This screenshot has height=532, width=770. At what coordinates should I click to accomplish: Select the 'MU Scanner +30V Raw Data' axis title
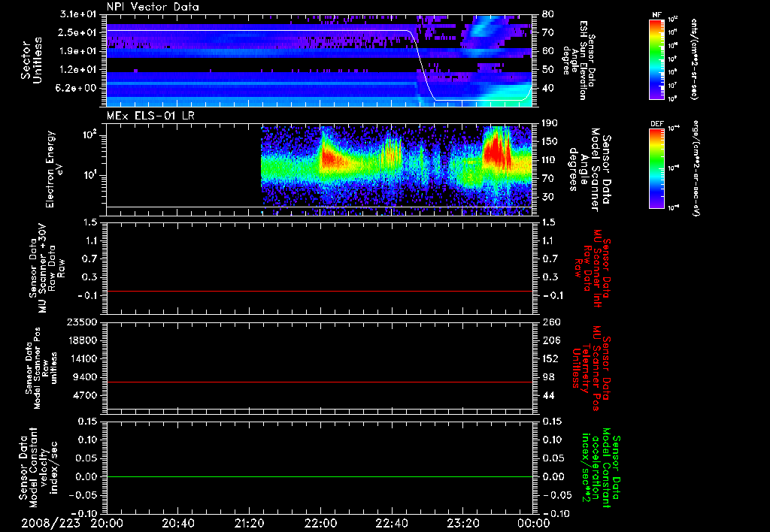pos(47,268)
